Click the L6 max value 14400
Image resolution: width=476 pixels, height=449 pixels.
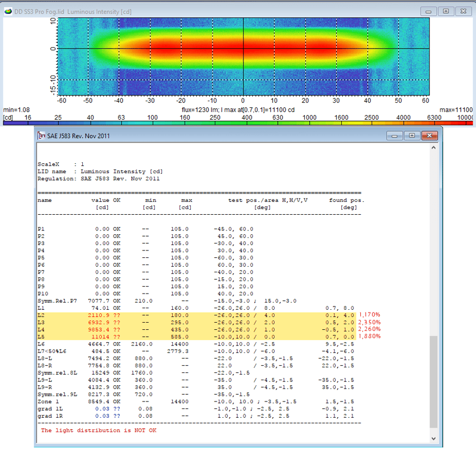(x=180, y=344)
